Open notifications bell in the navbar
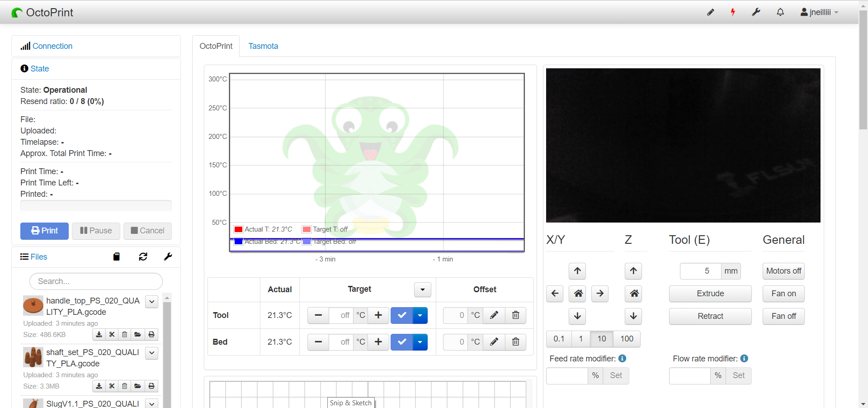Screen dimensions: 868x408 780,12
